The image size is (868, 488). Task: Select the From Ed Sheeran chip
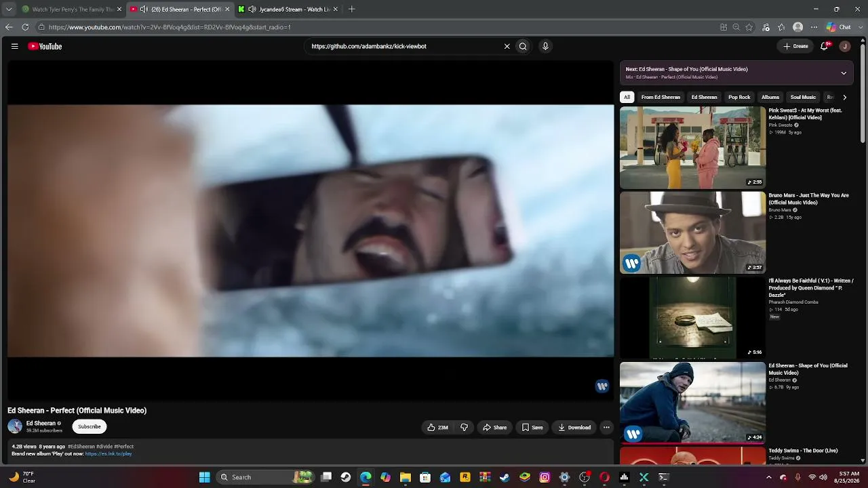coord(660,97)
